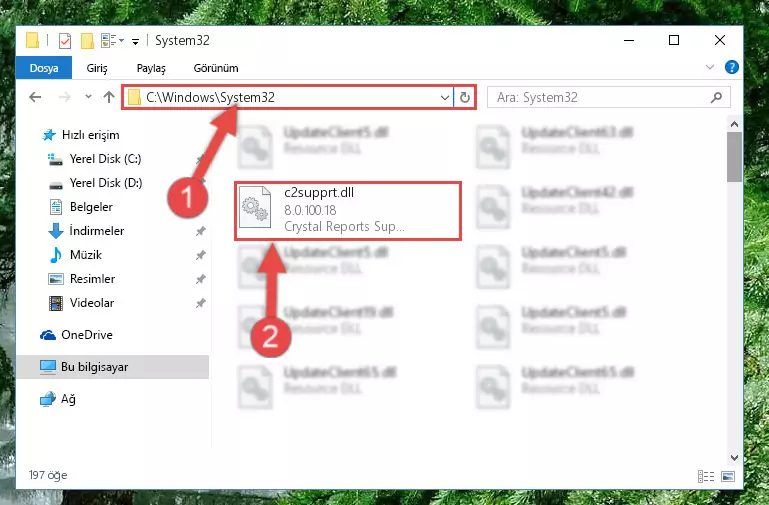This screenshot has width=769, height=505.
Task: Open Yerel Disk (C:) in the sidebar
Action: [94, 159]
